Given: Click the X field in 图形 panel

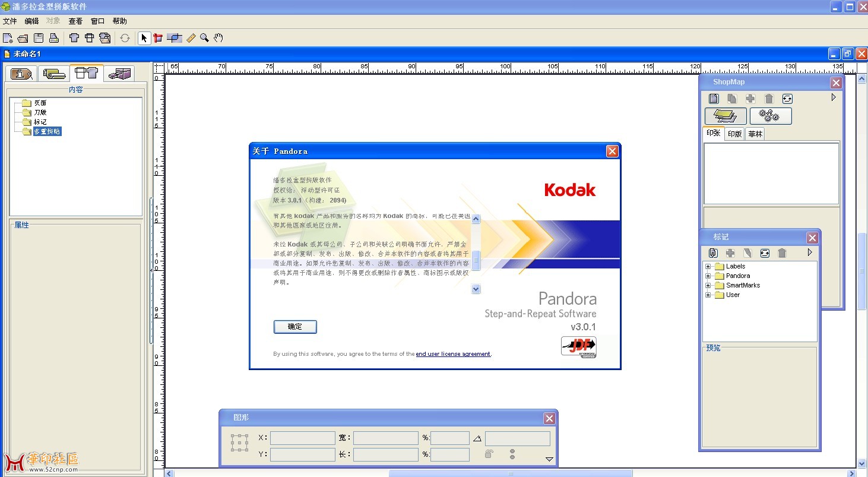Looking at the screenshot, I should tap(303, 438).
